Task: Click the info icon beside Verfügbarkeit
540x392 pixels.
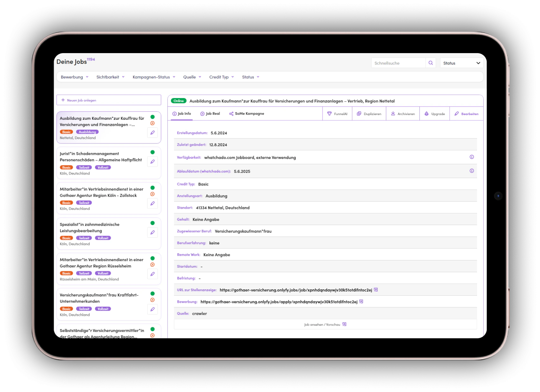Action: click(472, 157)
